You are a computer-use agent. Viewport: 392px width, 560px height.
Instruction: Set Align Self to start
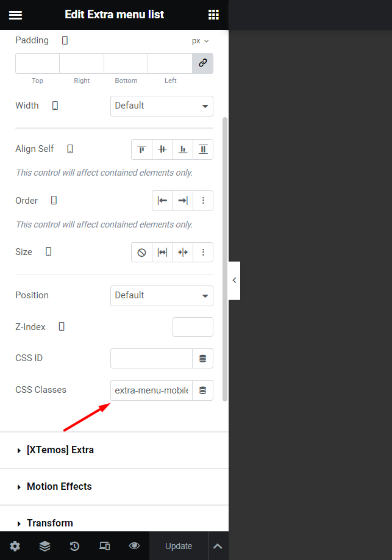point(141,149)
